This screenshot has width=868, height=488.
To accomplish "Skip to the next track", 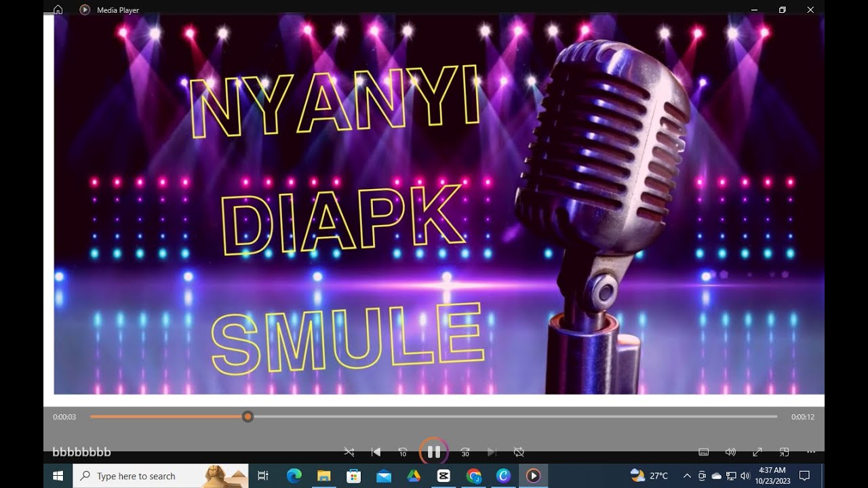I will click(492, 451).
